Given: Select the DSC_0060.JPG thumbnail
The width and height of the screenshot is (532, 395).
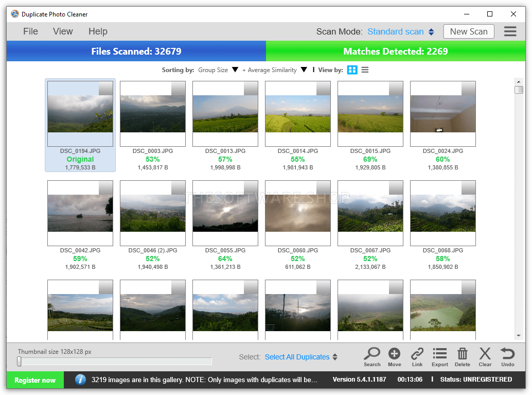Looking at the screenshot, I should [298, 213].
